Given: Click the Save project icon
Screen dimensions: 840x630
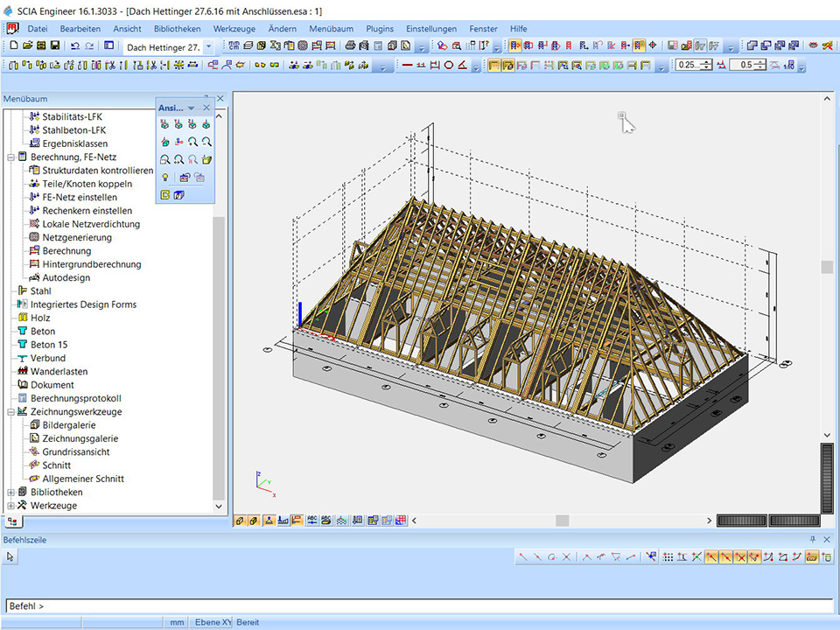Looking at the screenshot, I should 55,45.
